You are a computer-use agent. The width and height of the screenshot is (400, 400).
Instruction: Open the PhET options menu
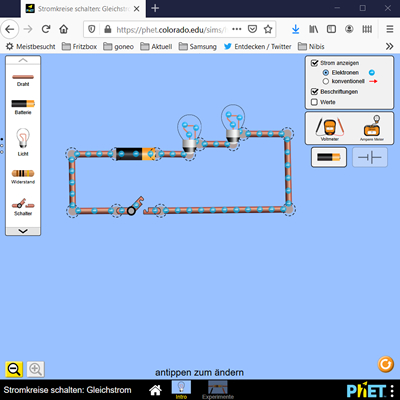(392, 391)
